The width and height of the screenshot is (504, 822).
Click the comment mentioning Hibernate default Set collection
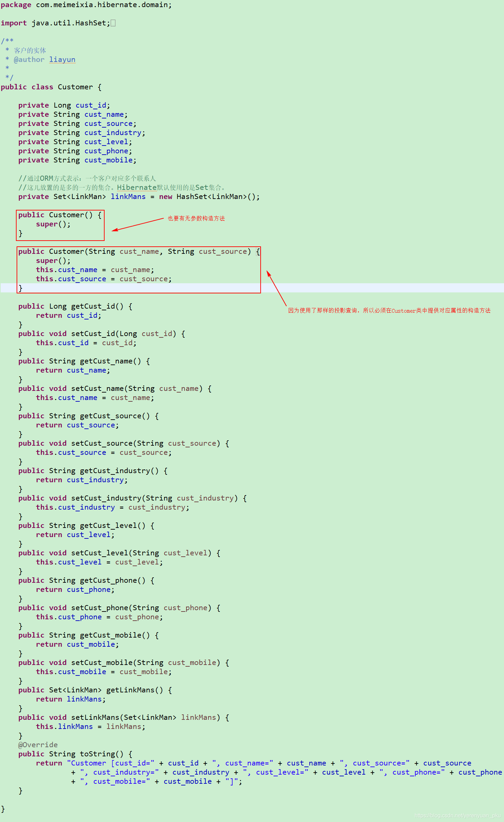122,187
